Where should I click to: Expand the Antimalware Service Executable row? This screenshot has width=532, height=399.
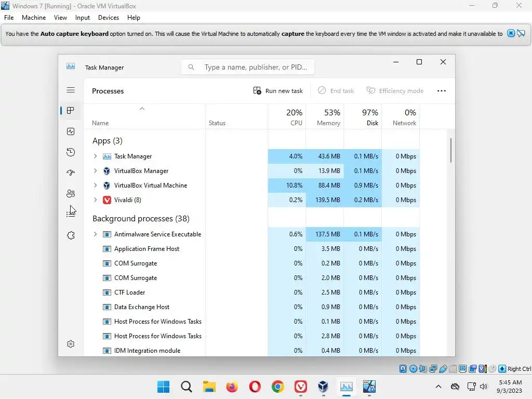(96, 234)
